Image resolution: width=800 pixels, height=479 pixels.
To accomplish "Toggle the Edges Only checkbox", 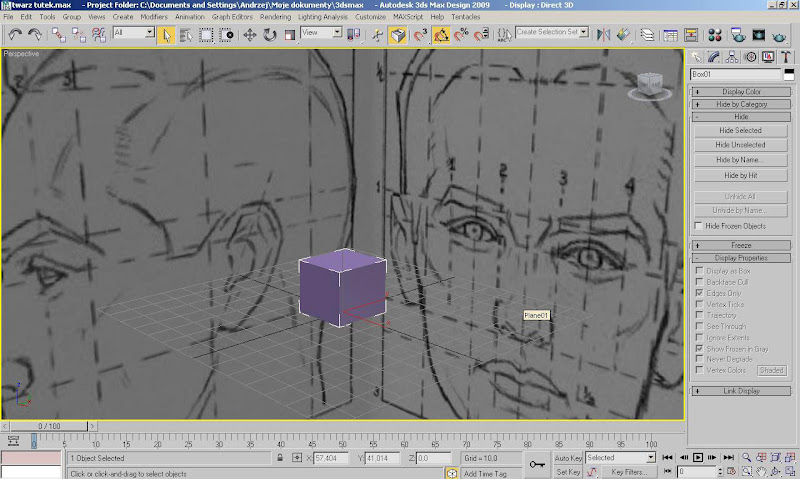I will tap(698, 293).
